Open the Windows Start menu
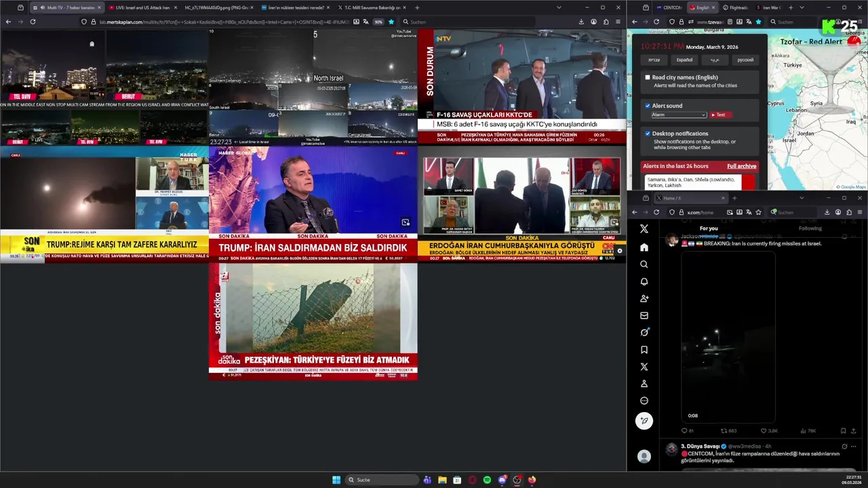Screen dimensions: 868x488 336,480
